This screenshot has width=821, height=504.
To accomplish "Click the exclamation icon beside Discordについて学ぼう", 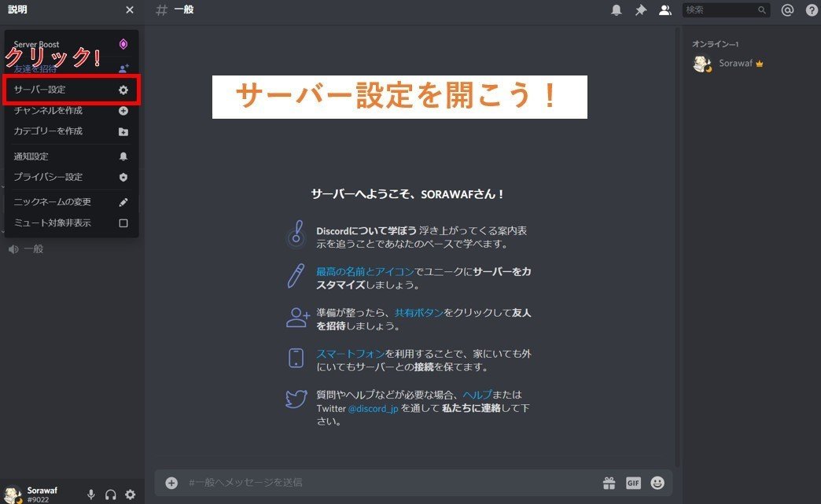I will [x=296, y=234].
